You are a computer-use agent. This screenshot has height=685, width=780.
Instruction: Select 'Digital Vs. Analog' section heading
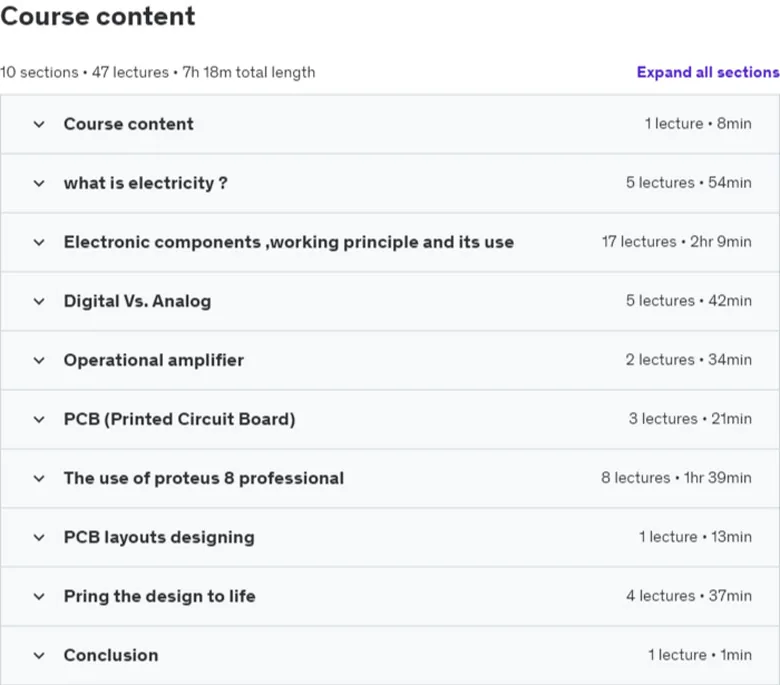pyautogui.click(x=137, y=301)
